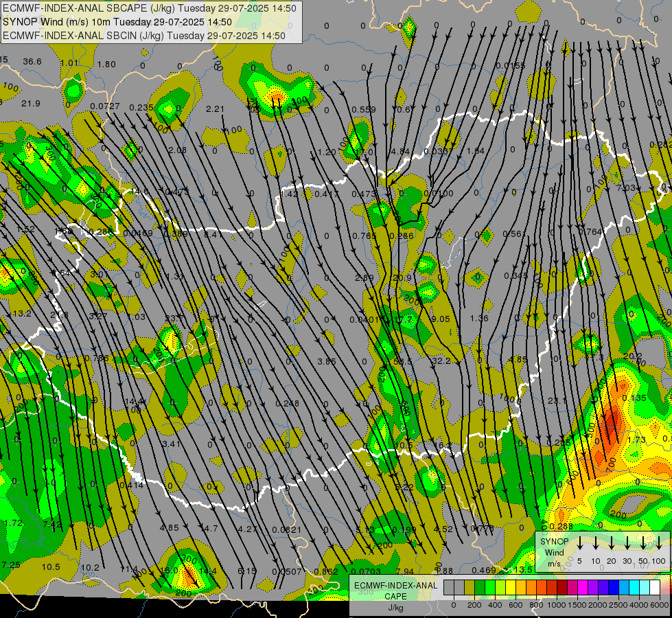Pick the olive swatch in CAPE legend
This screenshot has width=672, height=618.
click(470, 587)
